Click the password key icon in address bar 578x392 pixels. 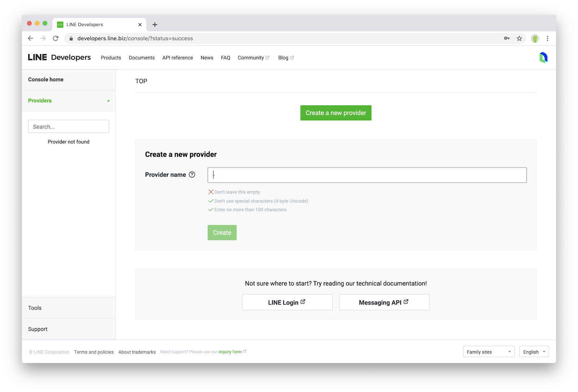click(507, 38)
